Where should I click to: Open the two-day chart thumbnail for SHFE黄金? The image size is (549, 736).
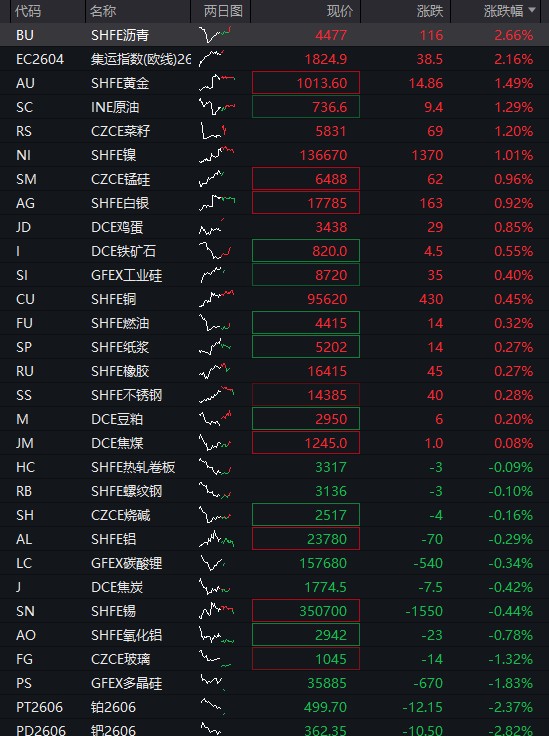tap(217, 83)
